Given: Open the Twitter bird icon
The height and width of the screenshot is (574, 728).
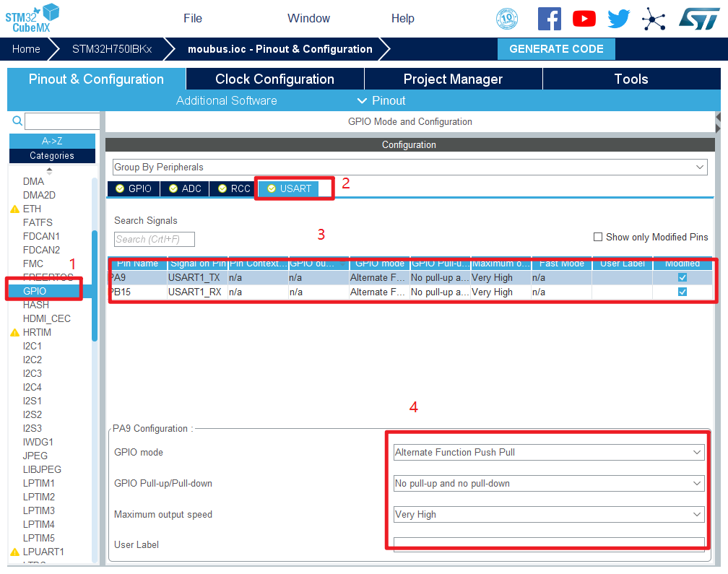Looking at the screenshot, I should coord(619,19).
